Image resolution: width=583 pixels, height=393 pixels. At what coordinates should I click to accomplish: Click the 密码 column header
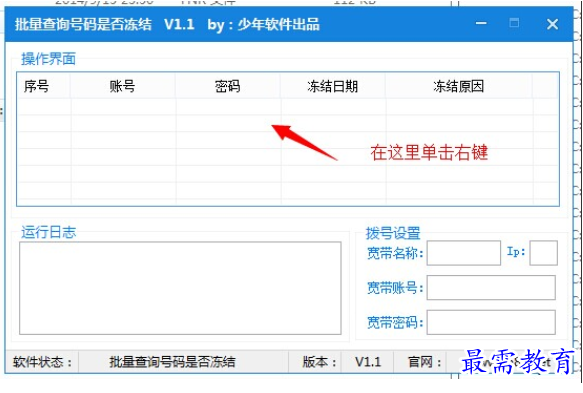click(x=228, y=86)
